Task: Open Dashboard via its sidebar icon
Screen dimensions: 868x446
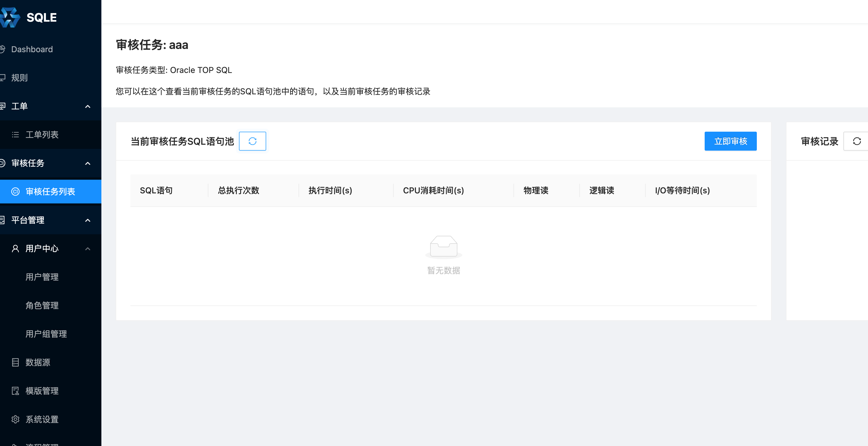Action: pos(3,49)
